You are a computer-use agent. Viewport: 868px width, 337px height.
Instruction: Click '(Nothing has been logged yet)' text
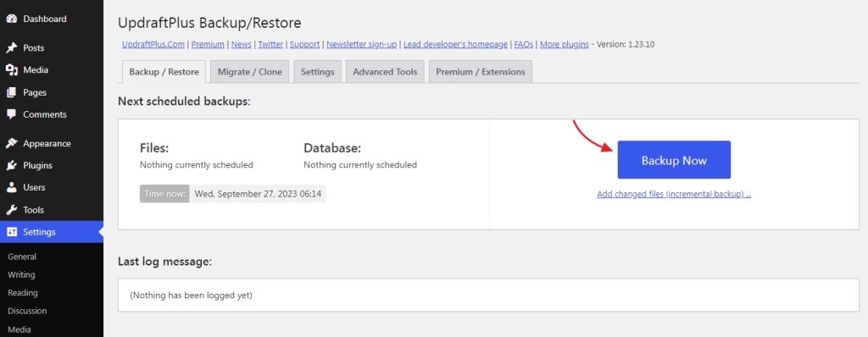pos(191,296)
